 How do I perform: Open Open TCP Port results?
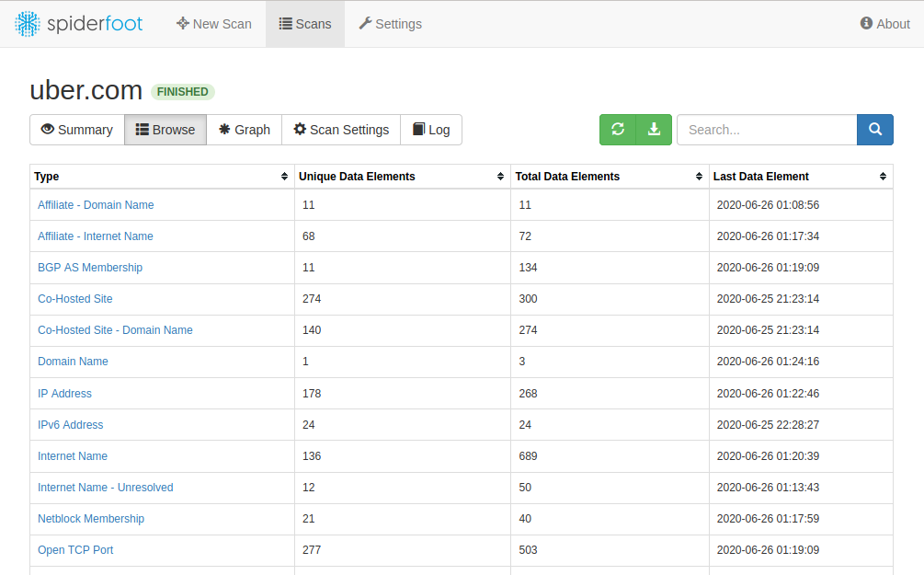tap(75, 549)
